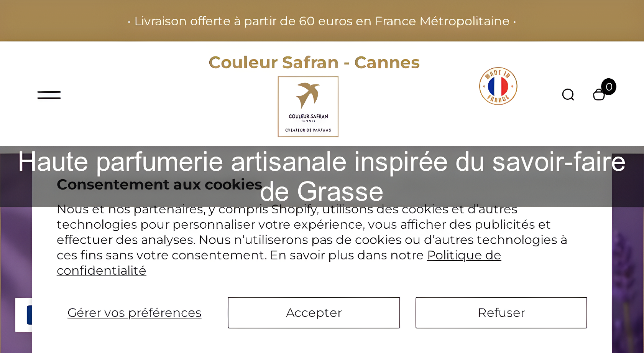This screenshot has height=353, width=644.
Task: Click the Consentement aux cookies heading
Action: pyautogui.click(x=159, y=185)
